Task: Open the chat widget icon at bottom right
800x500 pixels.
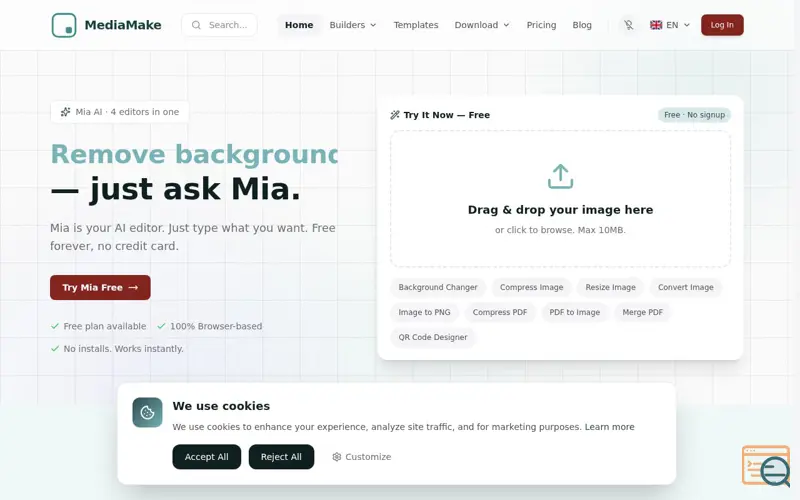Action: click(766, 465)
